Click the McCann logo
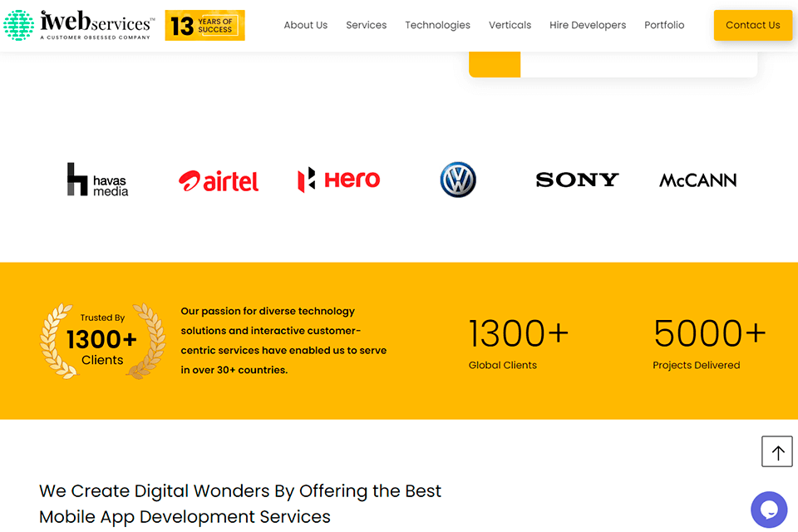 (x=697, y=180)
